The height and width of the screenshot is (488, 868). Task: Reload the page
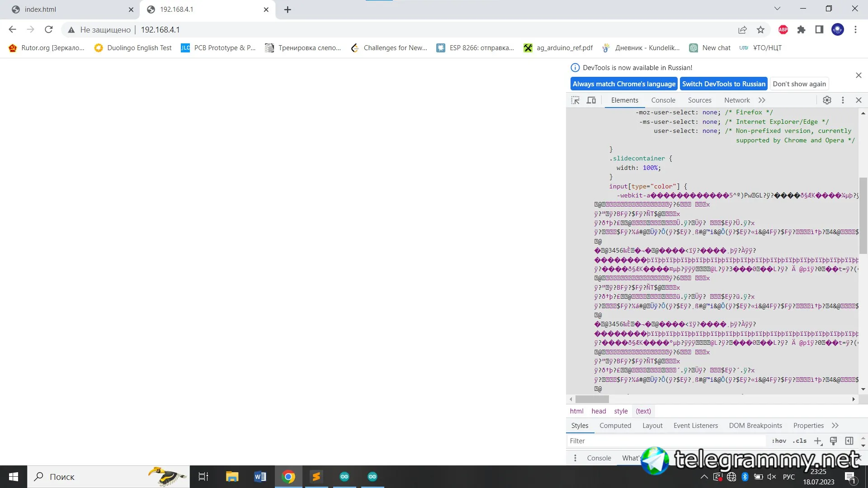coord(49,30)
